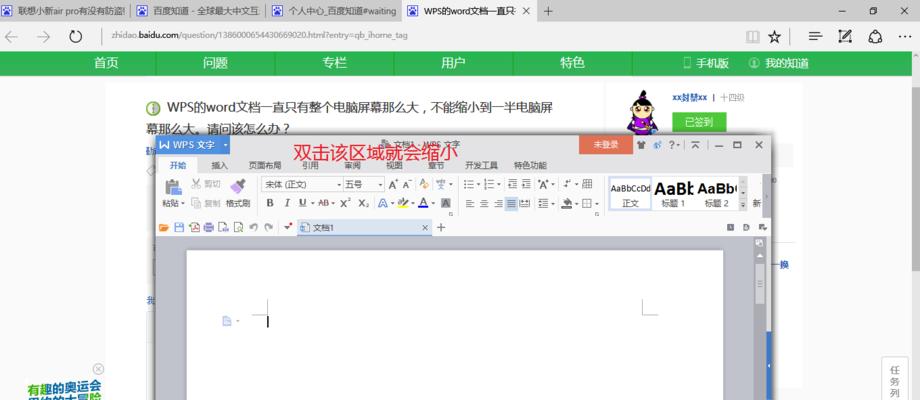
Task: Apply subscript X₂ formatting
Action: point(363,203)
